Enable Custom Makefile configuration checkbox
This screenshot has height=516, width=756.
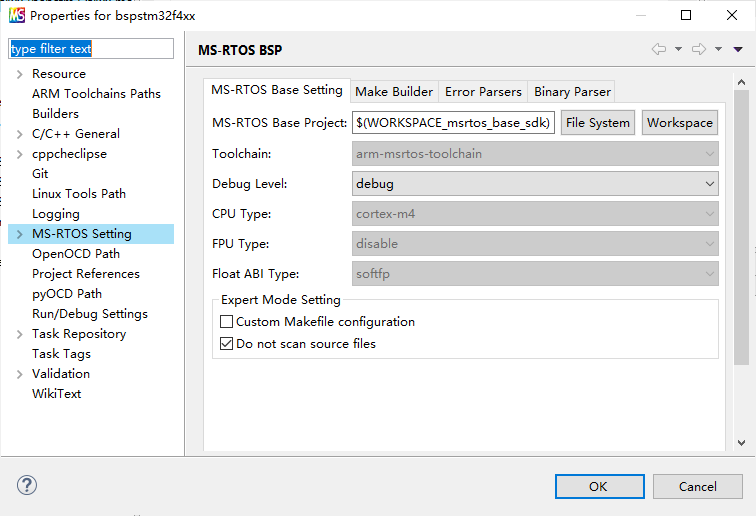227,322
